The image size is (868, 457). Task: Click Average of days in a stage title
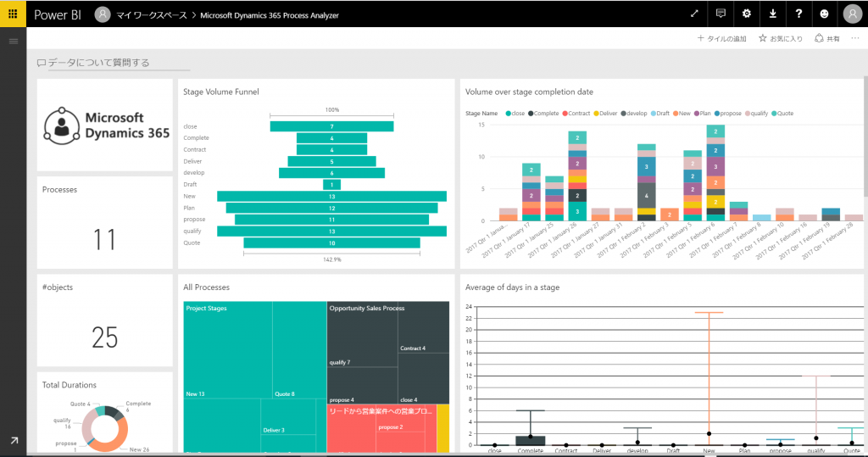point(512,287)
